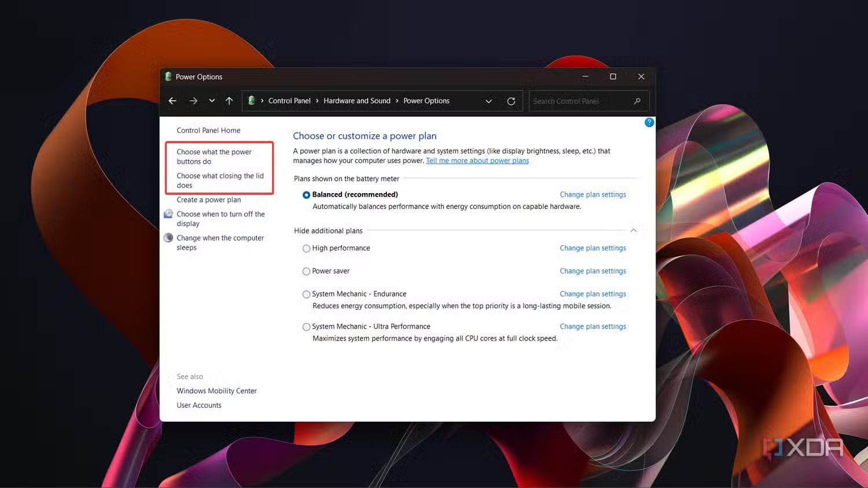Select System Mechanic - Ultra Performance plan
The height and width of the screenshot is (488, 868).
[306, 327]
